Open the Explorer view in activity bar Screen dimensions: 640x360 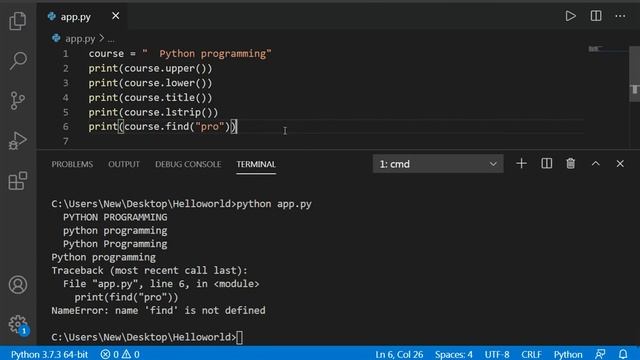click(18, 20)
